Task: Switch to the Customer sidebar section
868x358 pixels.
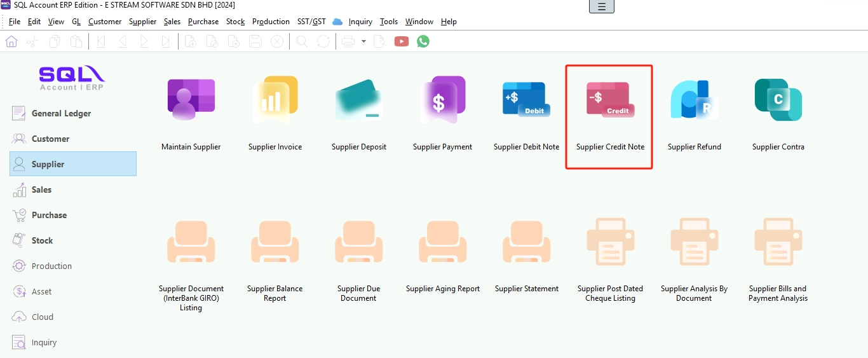Action: click(x=50, y=139)
